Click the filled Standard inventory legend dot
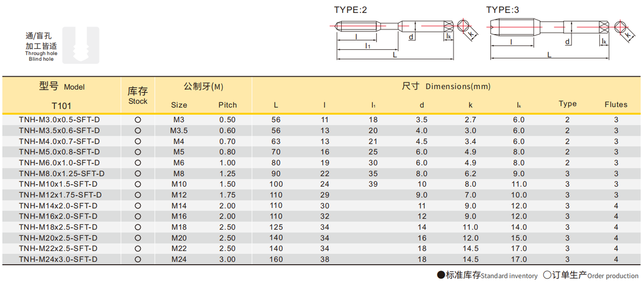Viewport: 644px width, 285px height. 441,275
